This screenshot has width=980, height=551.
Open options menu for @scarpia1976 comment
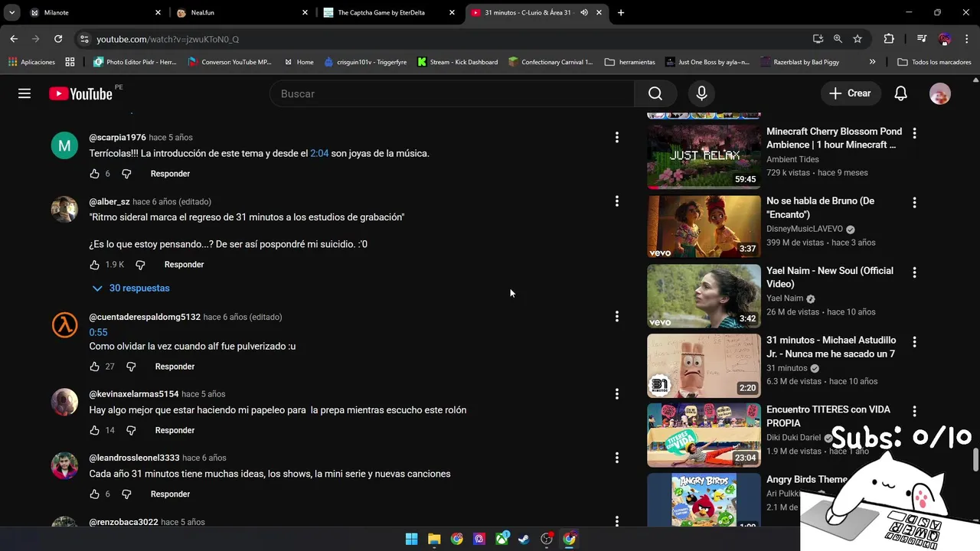617,138
